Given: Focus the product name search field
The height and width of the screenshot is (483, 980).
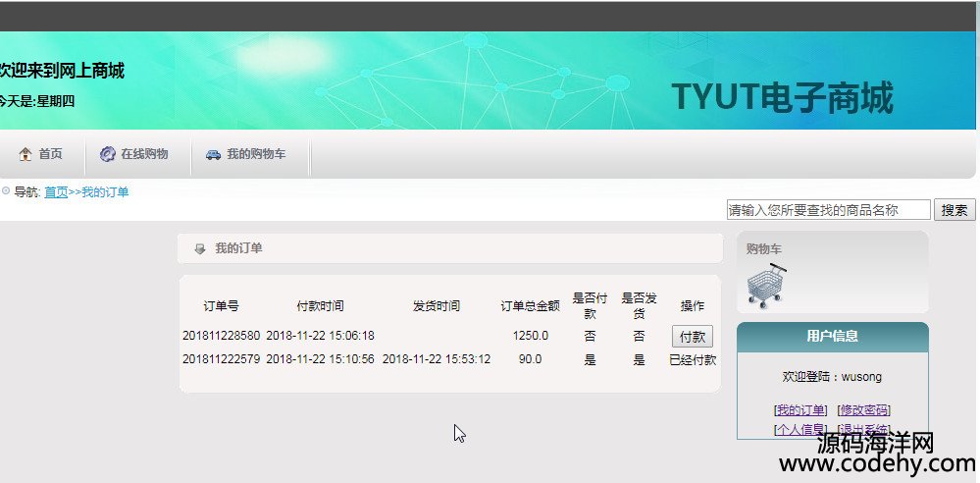Looking at the screenshot, I should point(829,210).
